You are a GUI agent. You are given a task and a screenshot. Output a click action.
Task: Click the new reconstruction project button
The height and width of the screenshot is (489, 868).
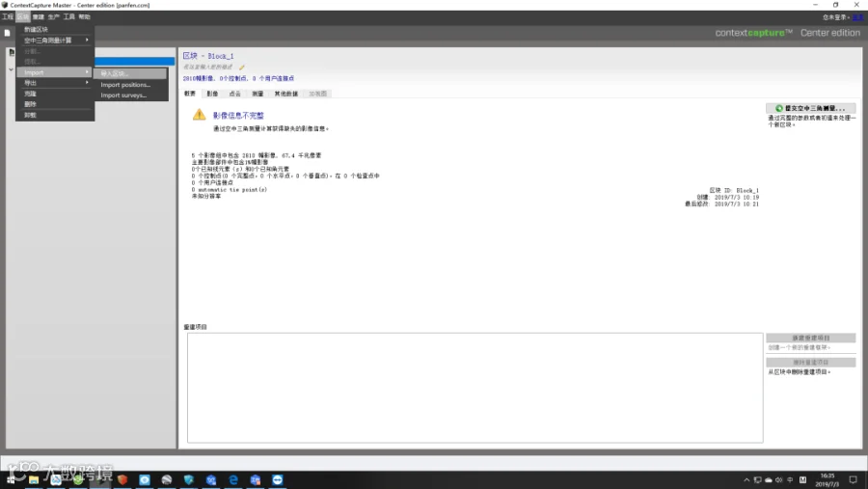click(811, 338)
